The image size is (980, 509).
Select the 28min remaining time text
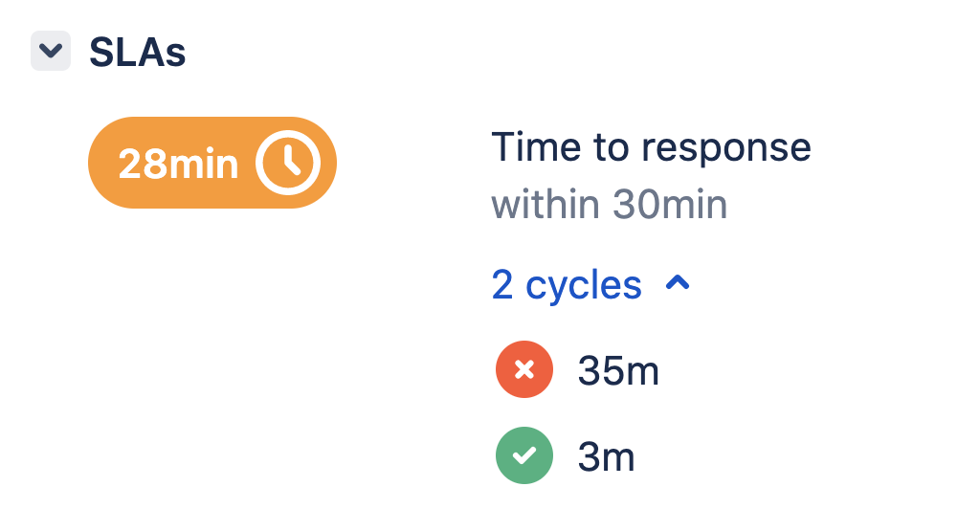(x=178, y=165)
